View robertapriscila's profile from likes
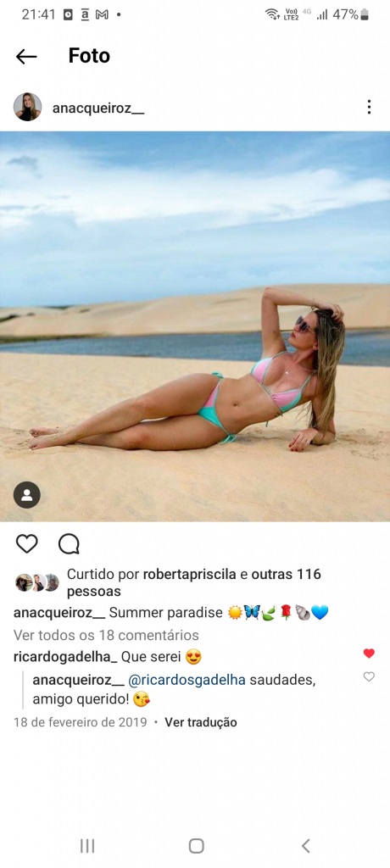The height and width of the screenshot is (868, 390). point(189,574)
